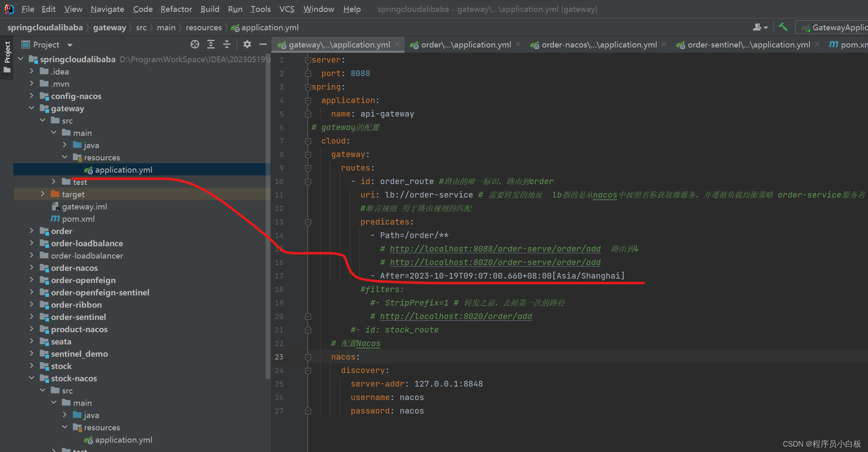Toggle the code fold marker on the predicates line
The height and width of the screenshot is (452, 868).
(308, 222)
